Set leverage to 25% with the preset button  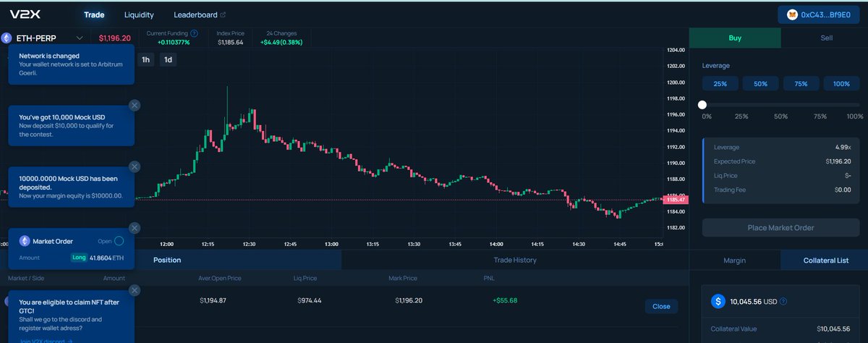pos(720,84)
